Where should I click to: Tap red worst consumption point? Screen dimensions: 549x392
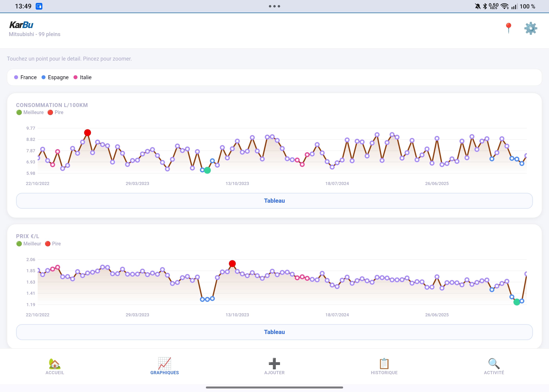click(x=87, y=132)
